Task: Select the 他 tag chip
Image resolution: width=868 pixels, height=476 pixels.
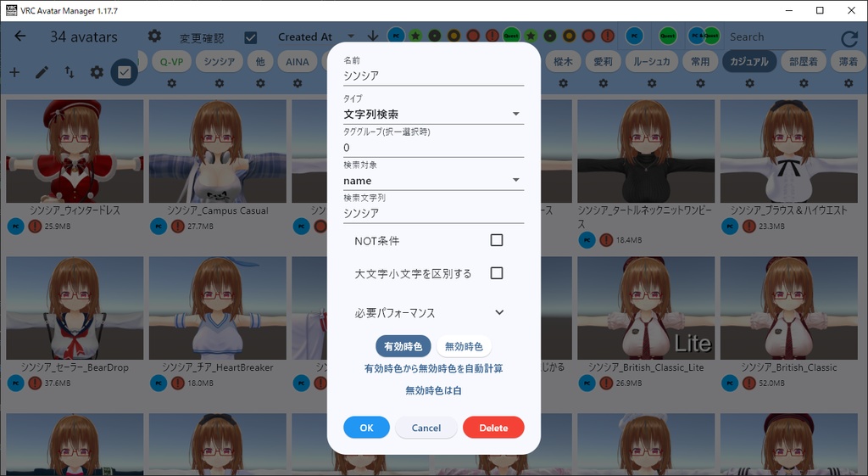Action: pos(260,61)
